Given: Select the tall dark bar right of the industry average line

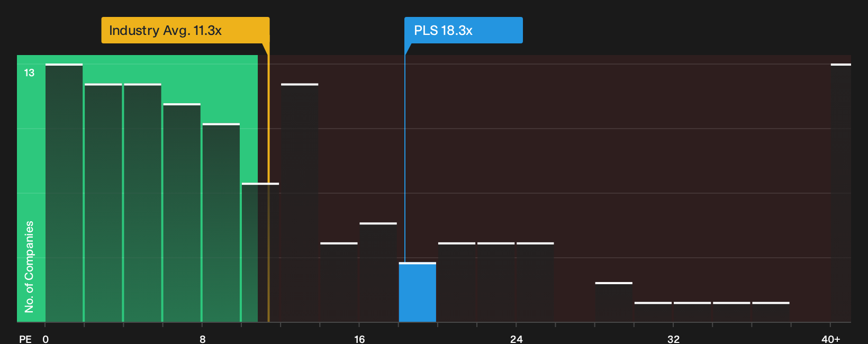Looking at the screenshot, I should 300,203.
